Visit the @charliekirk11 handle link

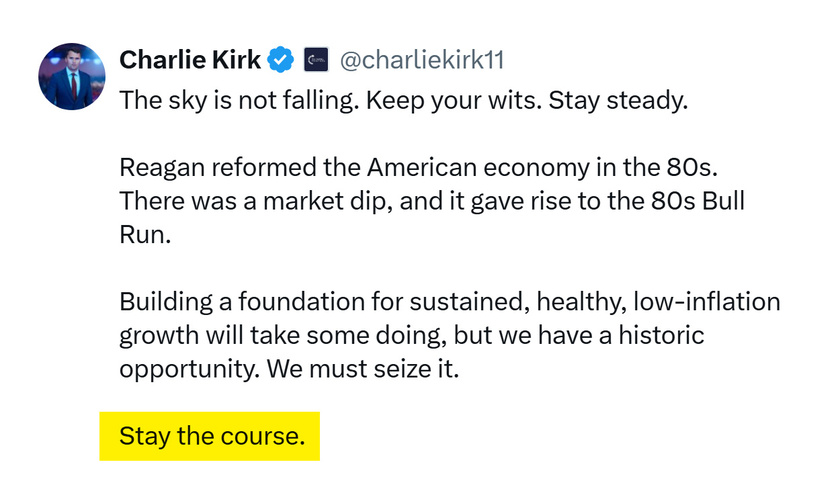coord(422,60)
